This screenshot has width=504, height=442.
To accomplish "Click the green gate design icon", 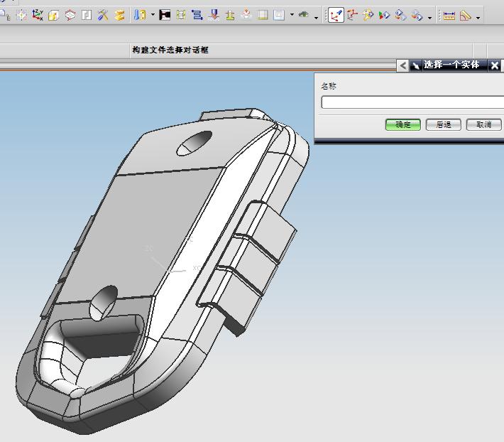I will [x=230, y=15].
